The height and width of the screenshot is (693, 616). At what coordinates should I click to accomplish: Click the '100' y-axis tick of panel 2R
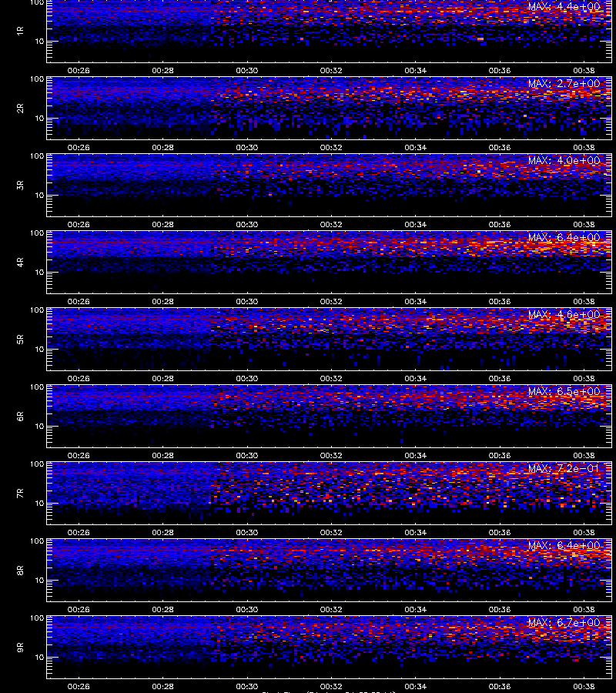(x=37, y=79)
